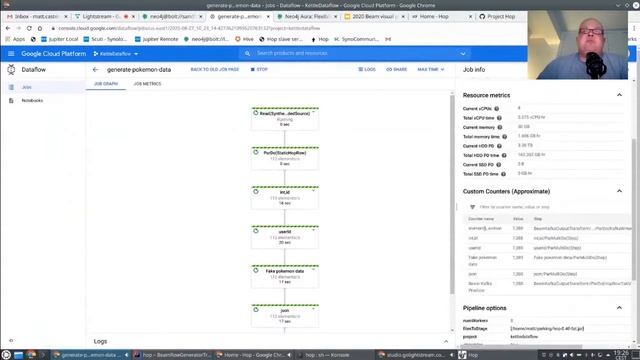This screenshot has width=640, height=360.
Task: Click BACK TO OLD JOB PAGE button
Action: 215,70
